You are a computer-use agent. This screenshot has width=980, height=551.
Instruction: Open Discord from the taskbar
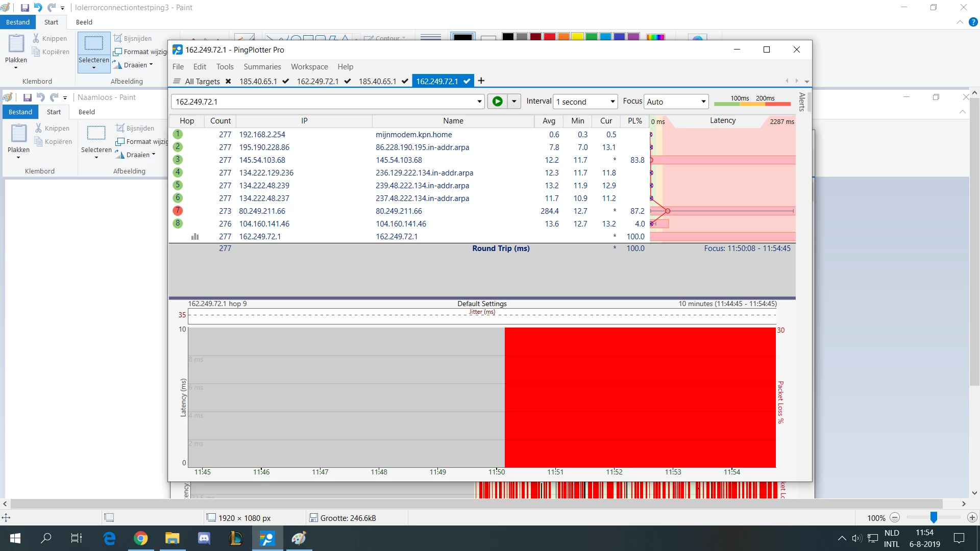coord(204,538)
